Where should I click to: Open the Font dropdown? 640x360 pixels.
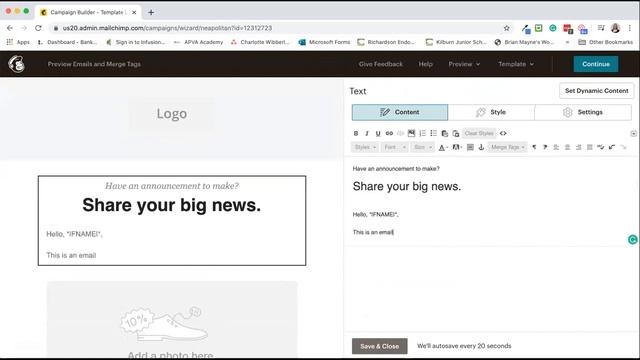(394, 147)
